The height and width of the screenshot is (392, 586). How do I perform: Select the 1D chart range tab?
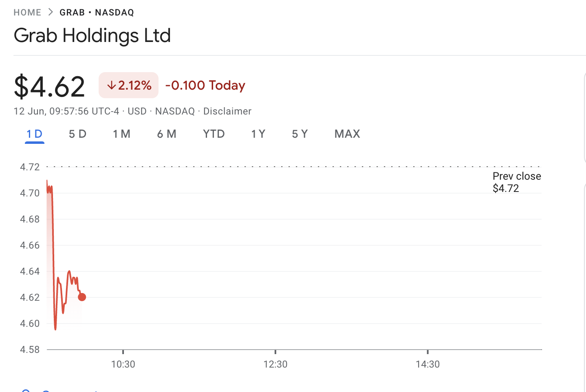pos(35,134)
